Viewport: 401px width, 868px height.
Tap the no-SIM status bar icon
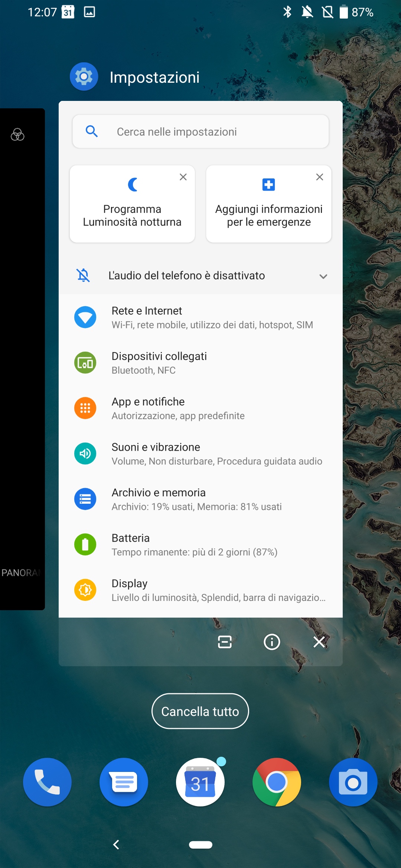point(328,12)
